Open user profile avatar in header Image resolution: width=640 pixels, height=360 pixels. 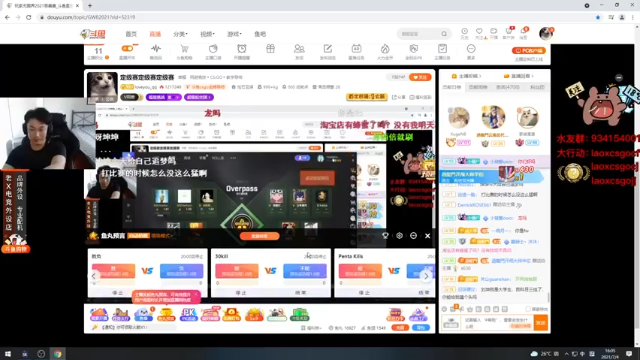tap(546, 33)
